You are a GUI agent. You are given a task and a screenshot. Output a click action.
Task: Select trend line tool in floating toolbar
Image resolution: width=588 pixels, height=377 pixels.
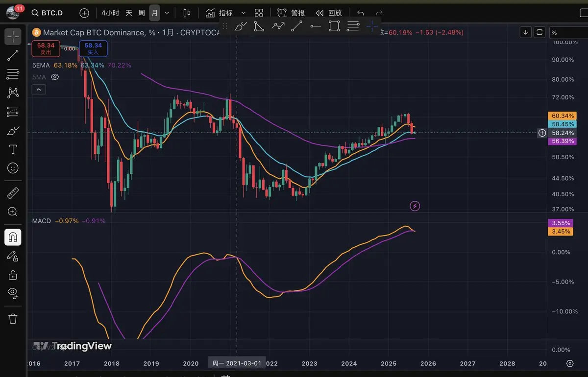296,26
